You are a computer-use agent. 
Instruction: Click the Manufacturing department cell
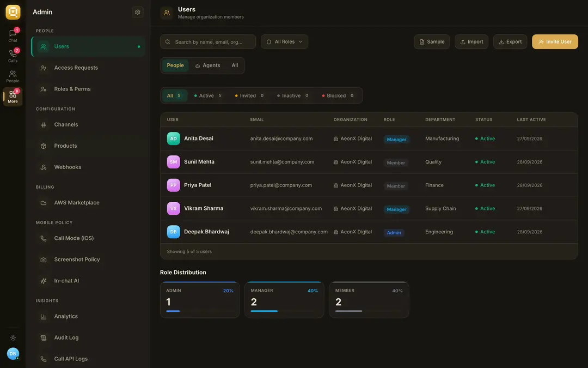(x=442, y=138)
